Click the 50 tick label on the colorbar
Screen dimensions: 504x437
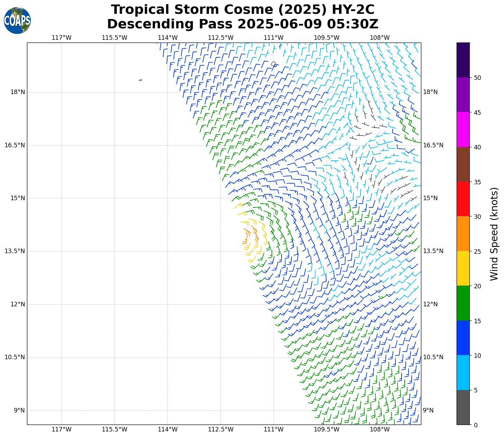477,78
